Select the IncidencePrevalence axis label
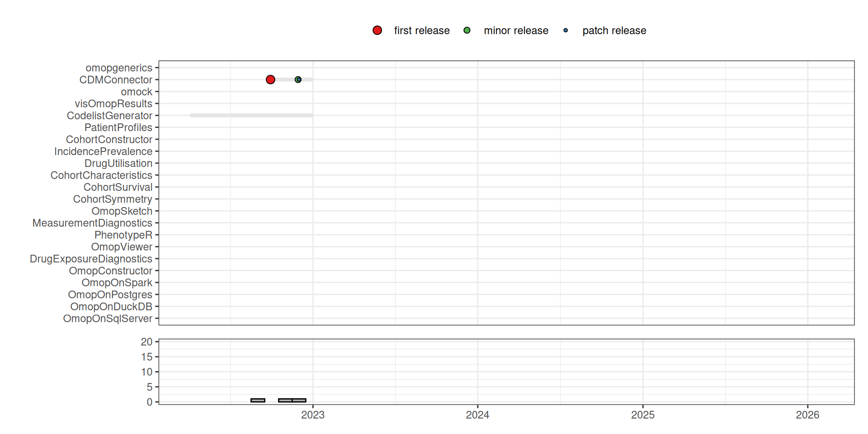The width and height of the screenshot is (868, 434). click(103, 151)
